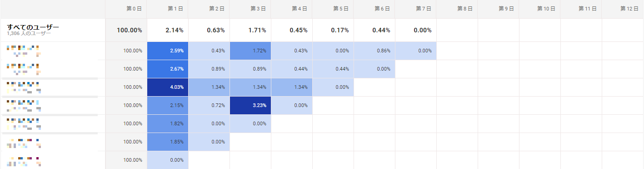The width and height of the screenshot is (644, 169).
Task: Click the 0.72% day 2 cell
Action: [x=209, y=105]
